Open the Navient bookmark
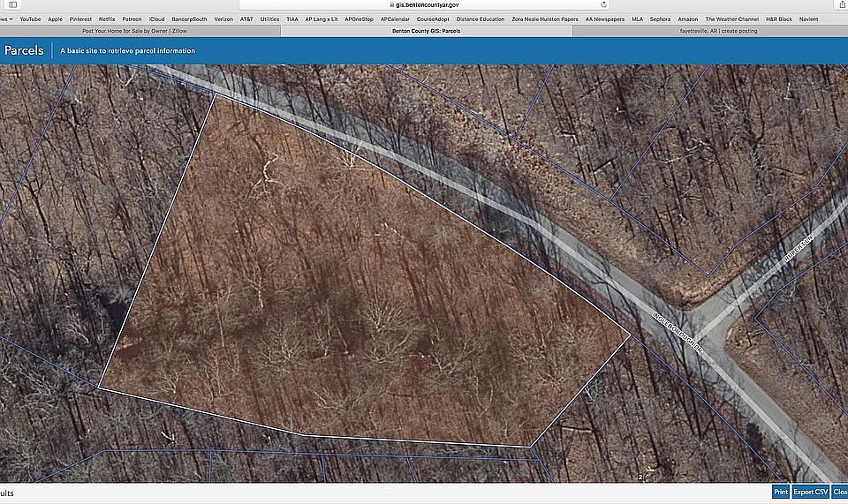The width and height of the screenshot is (848, 504). [x=808, y=19]
